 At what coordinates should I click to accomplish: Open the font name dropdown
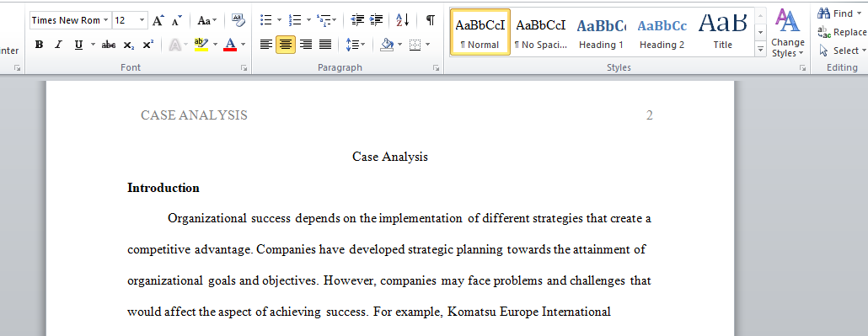[x=105, y=20]
